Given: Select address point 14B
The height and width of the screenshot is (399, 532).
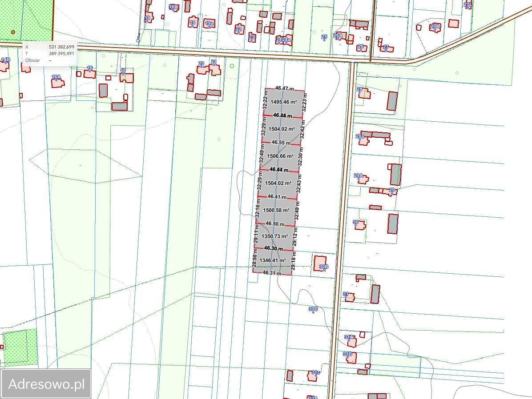Looking at the screenshot, I should [6, 60].
